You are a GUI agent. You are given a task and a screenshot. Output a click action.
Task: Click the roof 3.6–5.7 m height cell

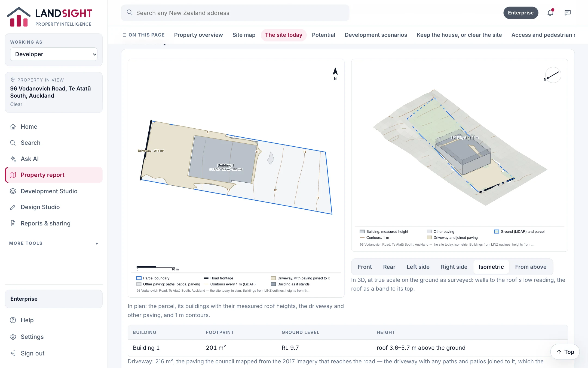point(421,348)
